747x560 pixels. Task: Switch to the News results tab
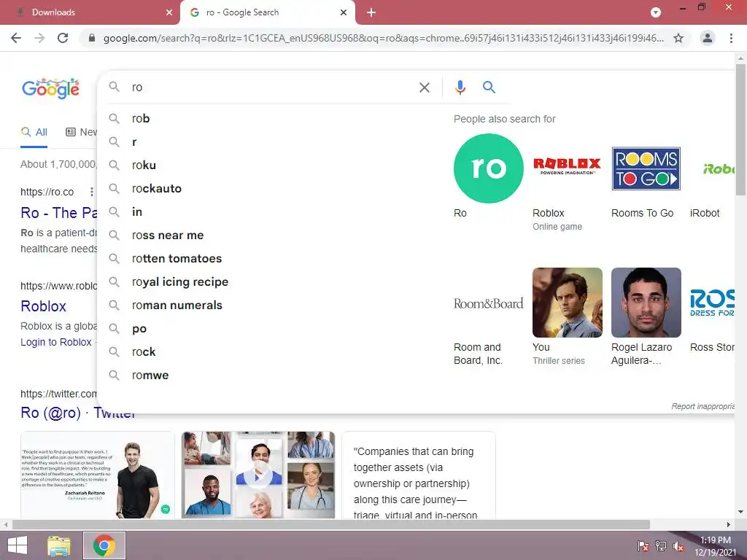[x=81, y=133]
